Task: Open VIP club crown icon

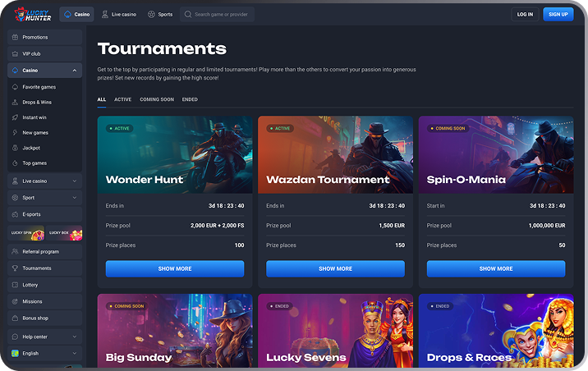Action: pos(15,53)
